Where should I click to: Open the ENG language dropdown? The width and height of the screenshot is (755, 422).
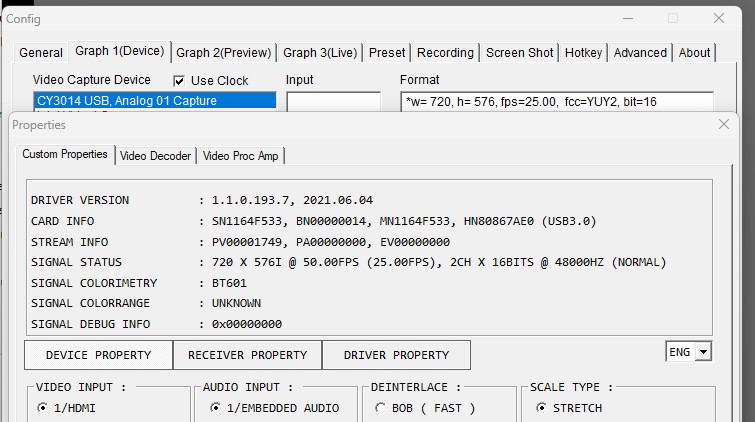703,352
